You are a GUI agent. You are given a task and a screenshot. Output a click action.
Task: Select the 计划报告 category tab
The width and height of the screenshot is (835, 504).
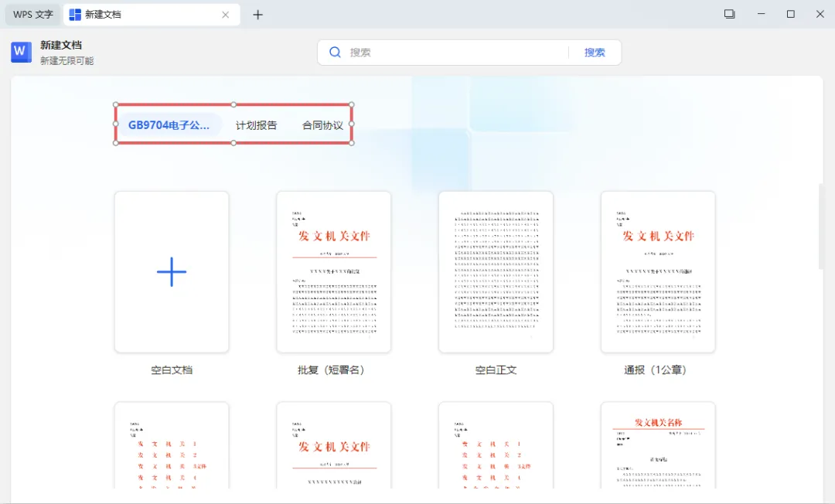click(256, 125)
